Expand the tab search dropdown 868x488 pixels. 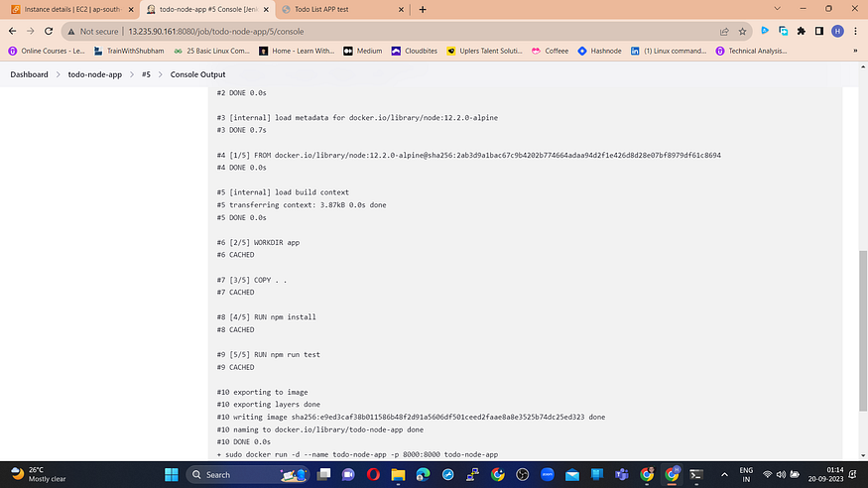[x=777, y=9]
